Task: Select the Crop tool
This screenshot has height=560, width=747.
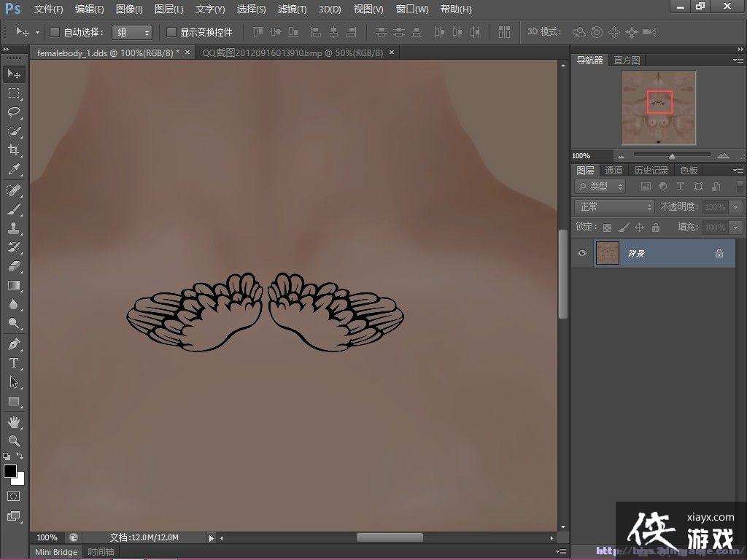Action: [14, 150]
